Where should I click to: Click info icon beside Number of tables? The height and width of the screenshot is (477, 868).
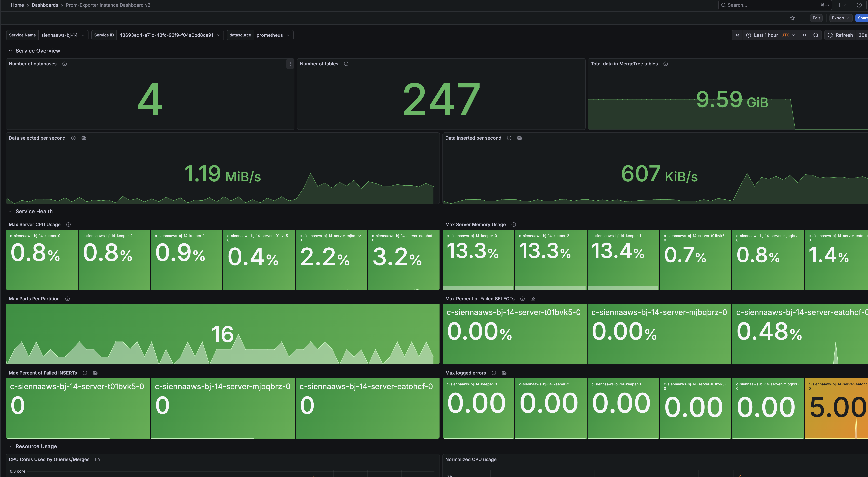pyautogui.click(x=346, y=64)
